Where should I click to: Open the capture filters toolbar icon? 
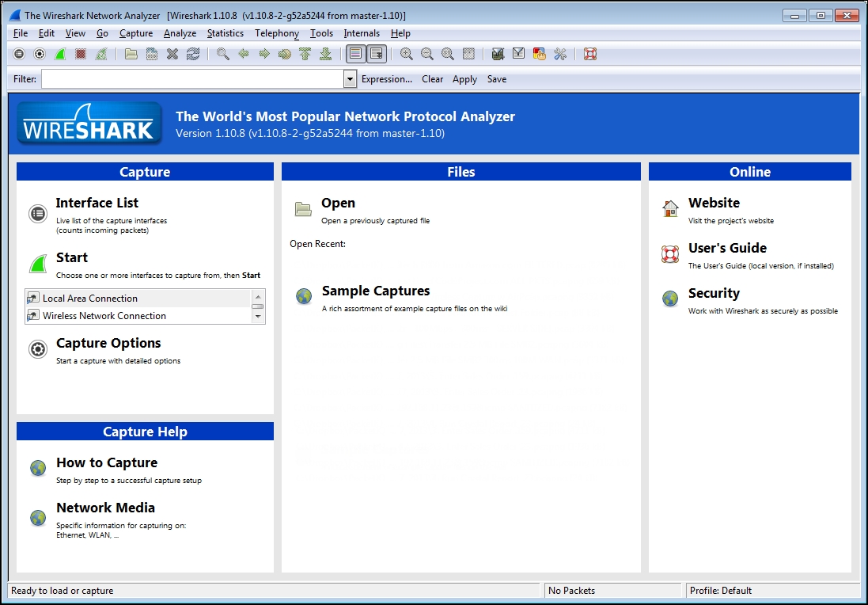point(498,54)
